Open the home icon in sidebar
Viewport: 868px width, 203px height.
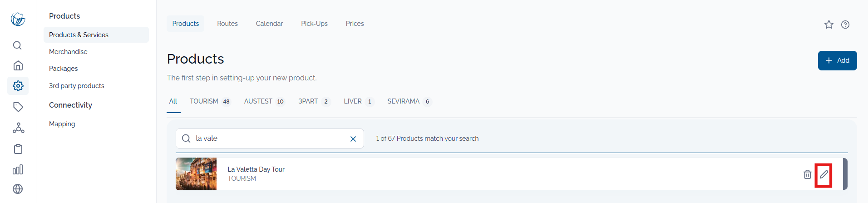coord(18,65)
